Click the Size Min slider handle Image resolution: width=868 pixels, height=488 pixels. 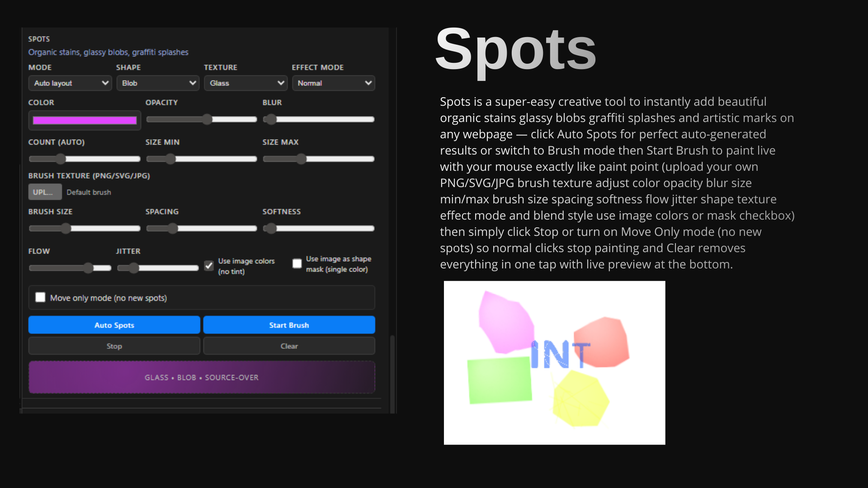point(170,159)
